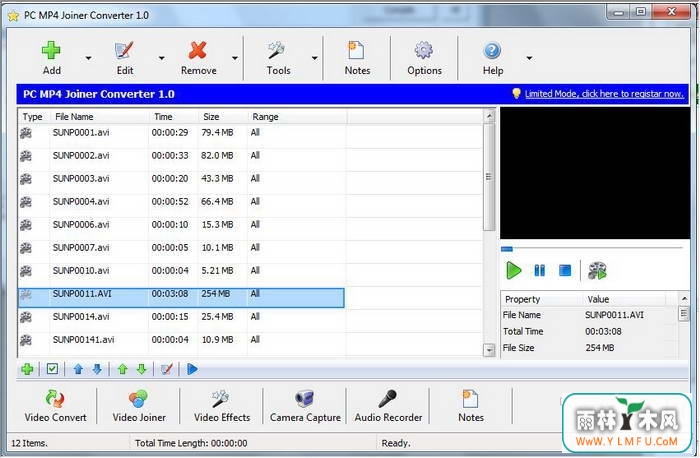This screenshot has height=458, width=700.
Task: Open the Options gear button
Action: pyautogui.click(x=424, y=58)
